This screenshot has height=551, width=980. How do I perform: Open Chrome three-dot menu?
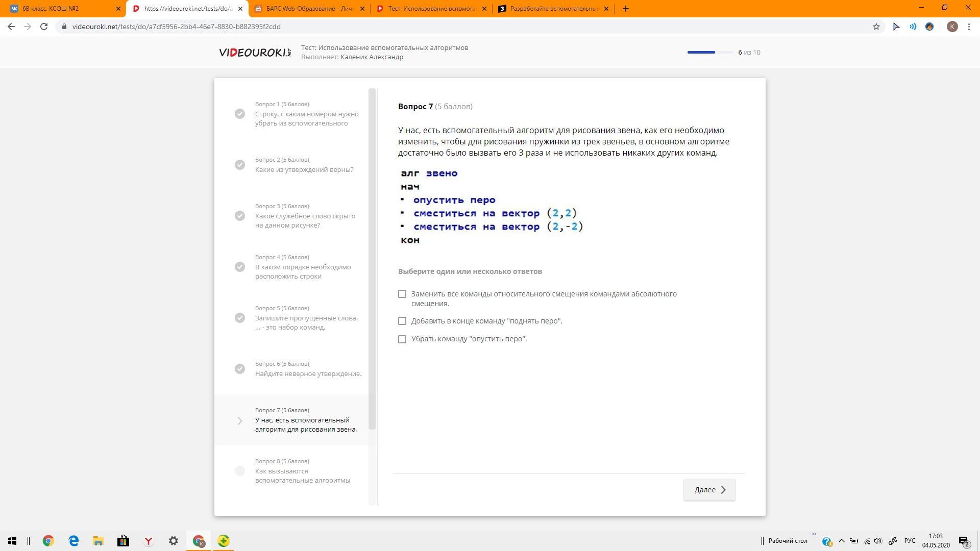[x=969, y=27]
